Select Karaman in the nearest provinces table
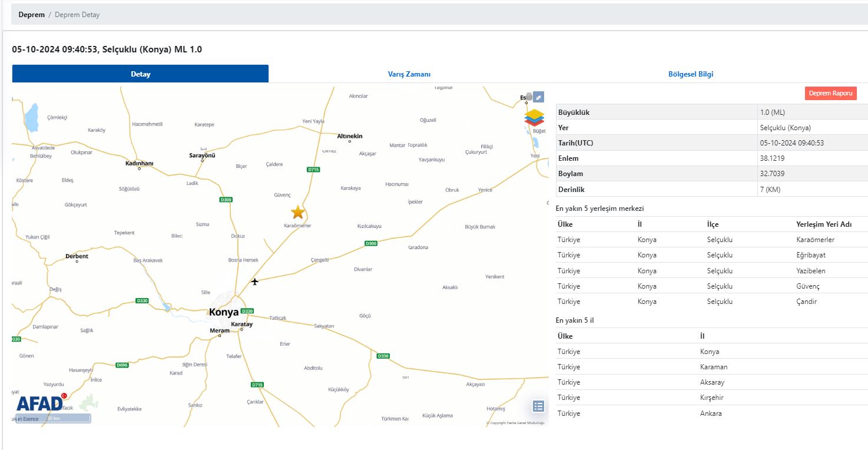Screen dimensions: 868x450 click(x=713, y=367)
